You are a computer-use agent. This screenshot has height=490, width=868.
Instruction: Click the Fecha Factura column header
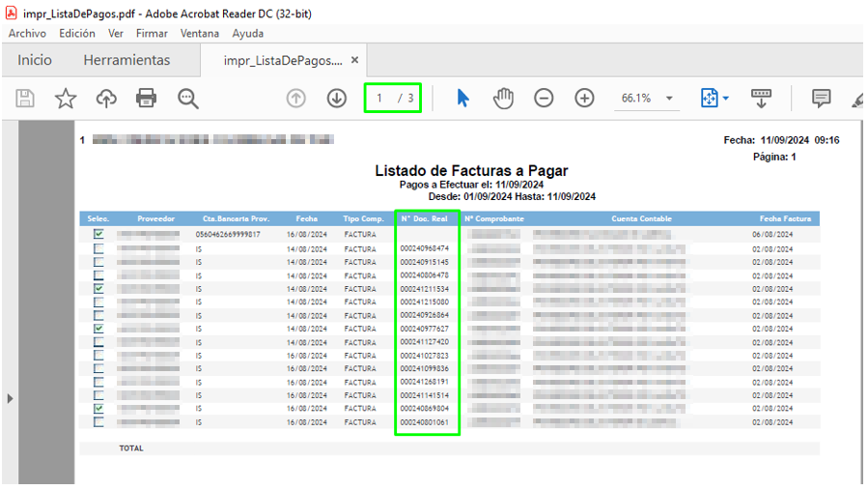click(x=785, y=218)
